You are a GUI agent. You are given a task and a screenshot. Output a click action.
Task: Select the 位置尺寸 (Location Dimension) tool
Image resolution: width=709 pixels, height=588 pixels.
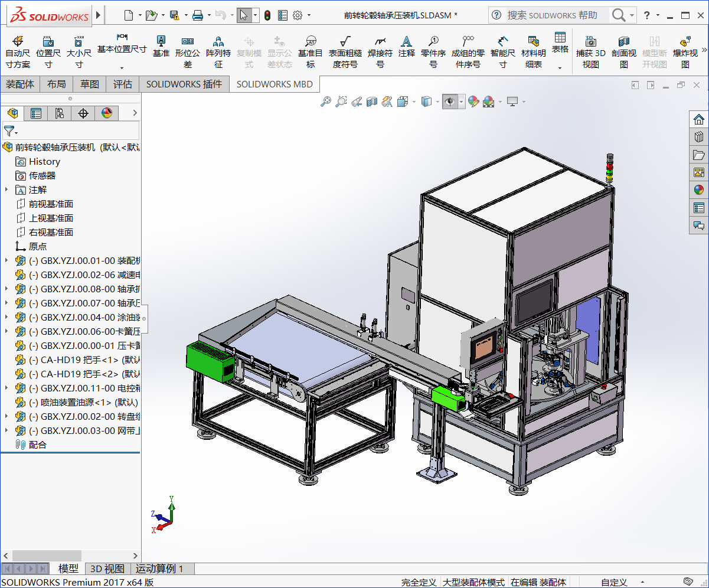[x=48, y=51]
